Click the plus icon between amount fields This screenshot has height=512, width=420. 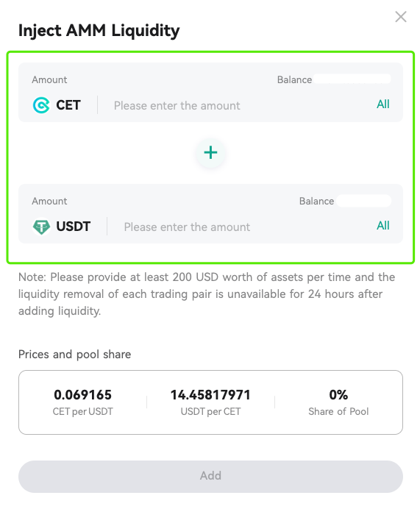(x=210, y=152)
